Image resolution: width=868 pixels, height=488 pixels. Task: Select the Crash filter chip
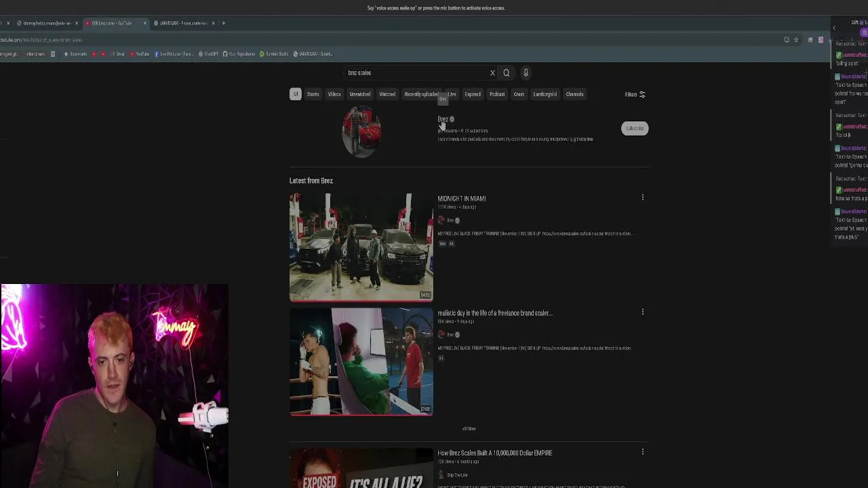pyautogui.click(x=519, y=94)
